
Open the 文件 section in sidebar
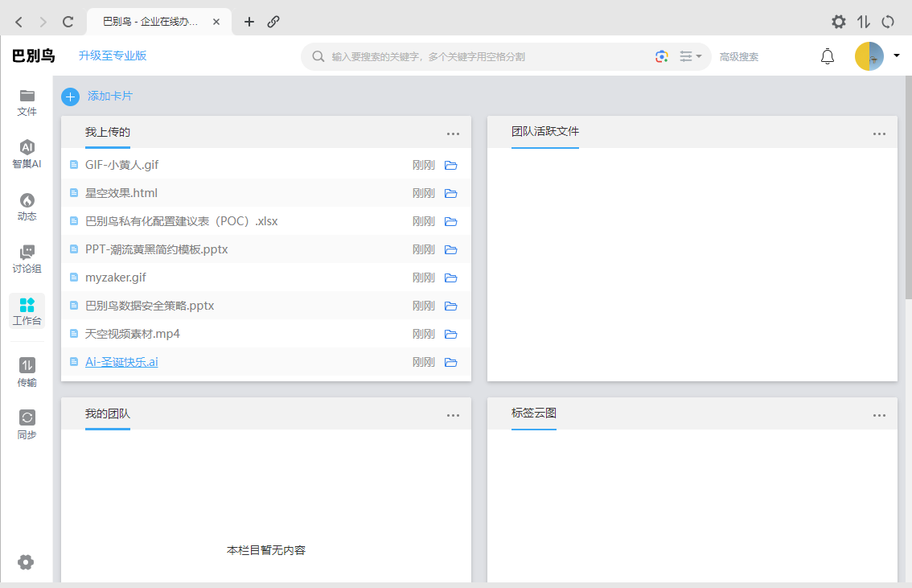27,102
